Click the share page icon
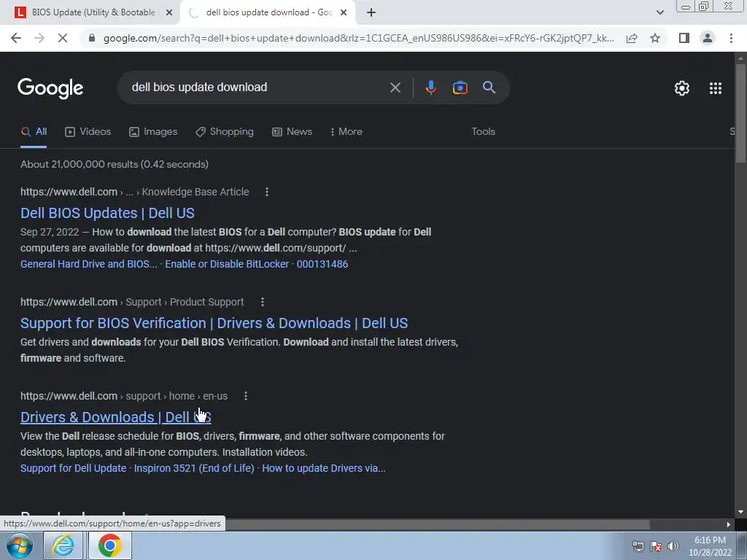This screenshot has width=747, height=560. point(632,38)
